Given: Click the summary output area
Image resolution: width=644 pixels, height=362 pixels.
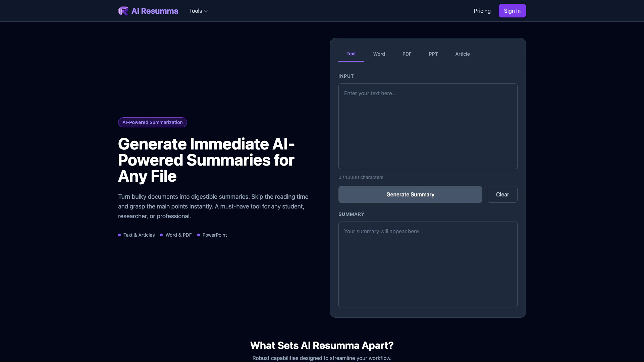Looking at the screenshot, I should pyautogui.click(x=428, y=264).
